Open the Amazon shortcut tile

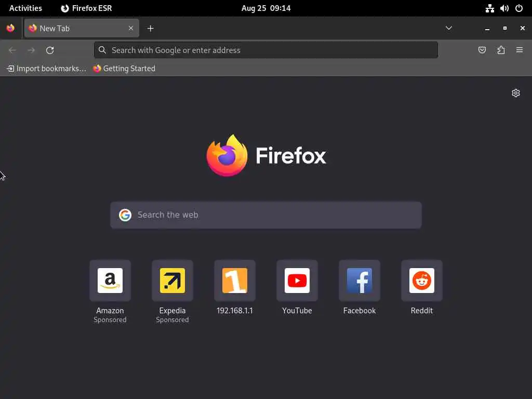coord(110,281)
